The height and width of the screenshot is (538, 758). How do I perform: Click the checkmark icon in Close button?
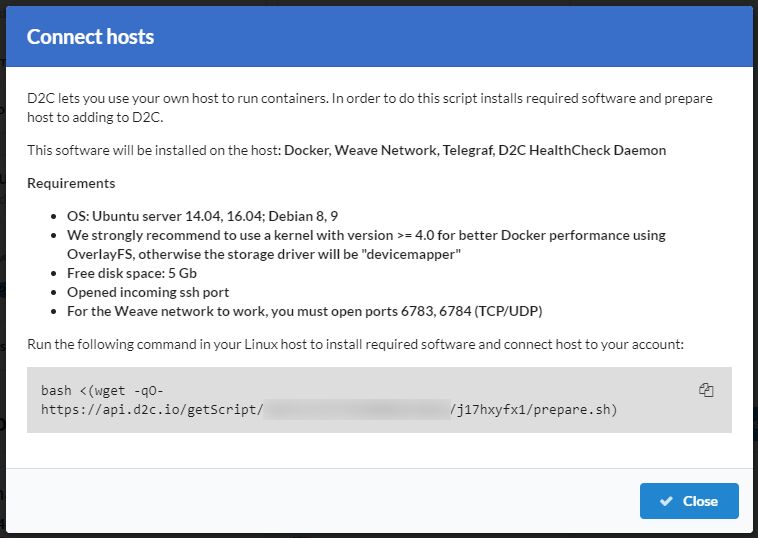coord(667,501)
